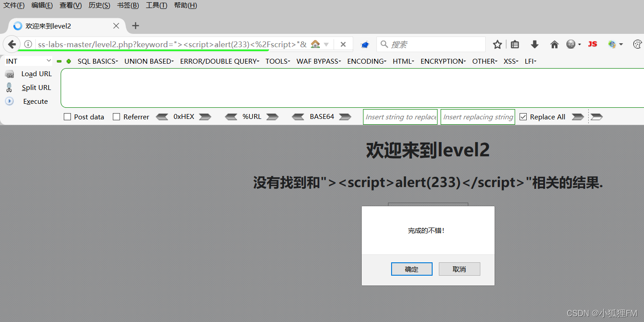Image resolution: width=644 pixels, height=322 pixels.
Task: Expand ENCODING menu
Action: pos(367,61)
